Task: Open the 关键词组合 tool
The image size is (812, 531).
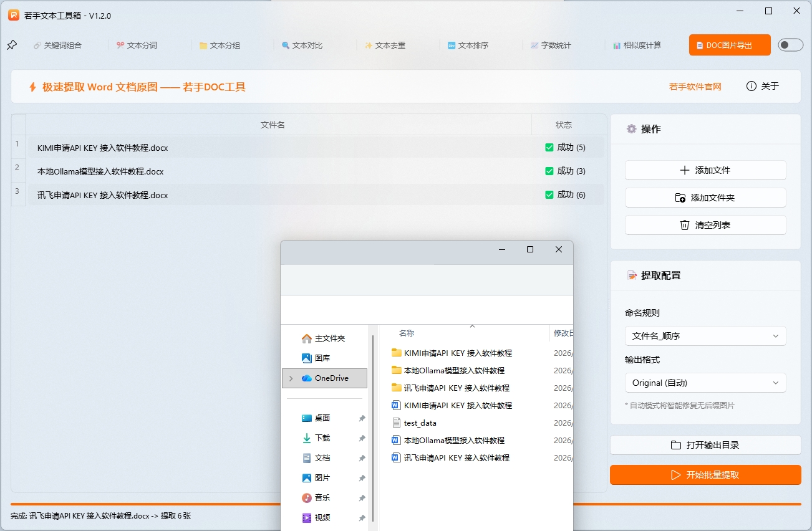Action: pyautogui.click(x=58, y=45)
